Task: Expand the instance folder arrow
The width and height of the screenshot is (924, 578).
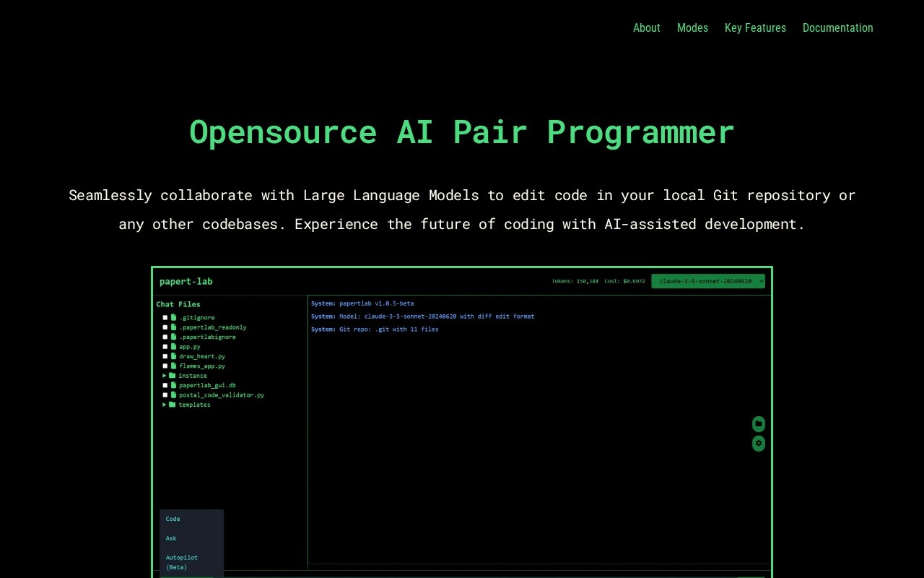Action: [x=165, y=376]
